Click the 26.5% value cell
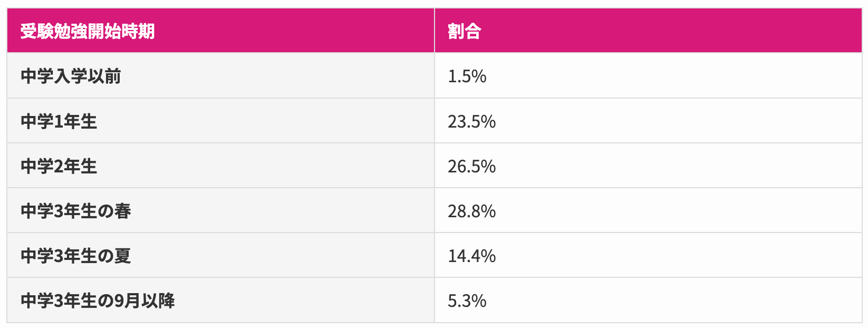This screenshot has width=868, height=329. click(x=471, y=166)
